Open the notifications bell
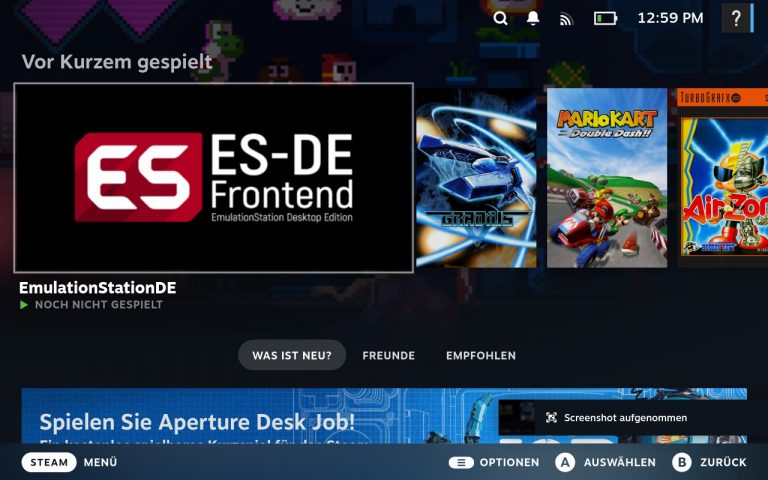This screenshot has height=480, width=768. (x=533, y=18)
